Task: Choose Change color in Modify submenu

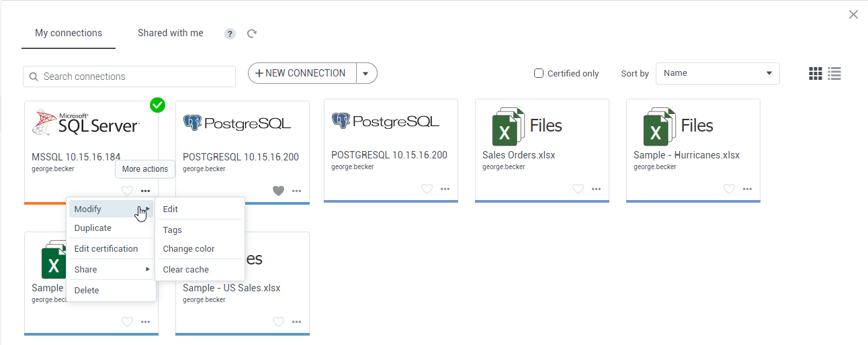Action: pos(189,248)
